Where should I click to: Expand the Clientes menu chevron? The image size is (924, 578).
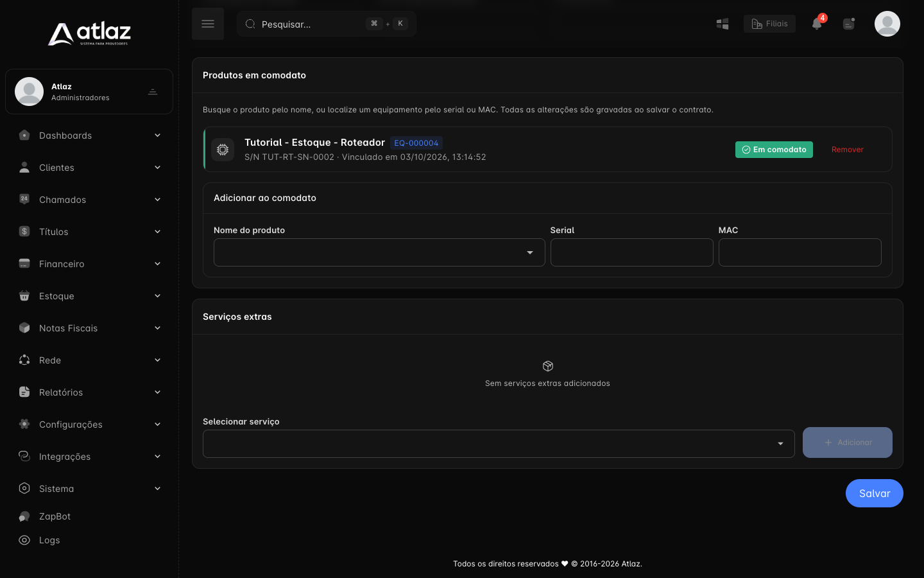(x=157, y=168)
